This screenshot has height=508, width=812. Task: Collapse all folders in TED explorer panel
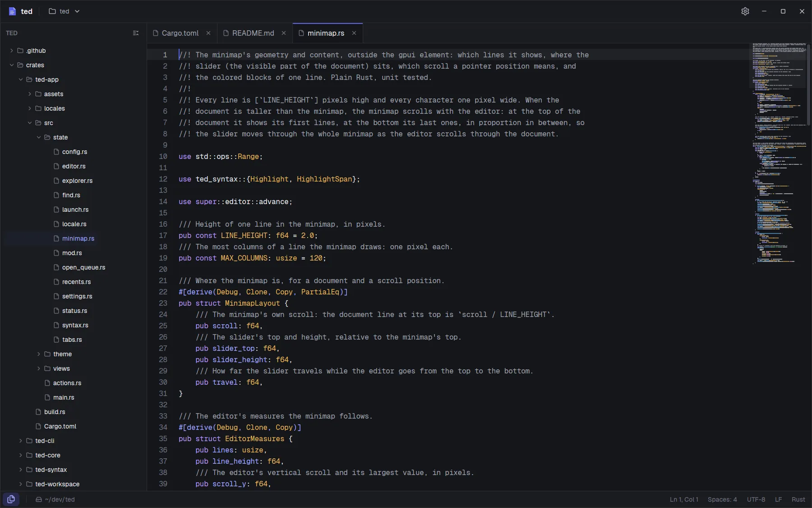(136, 33)
